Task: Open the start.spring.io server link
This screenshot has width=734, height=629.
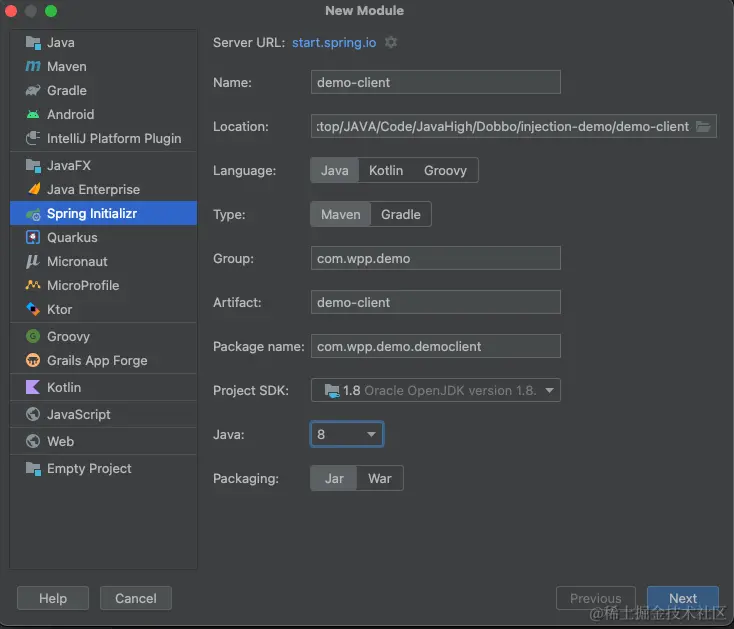Action: coord(332,43)
